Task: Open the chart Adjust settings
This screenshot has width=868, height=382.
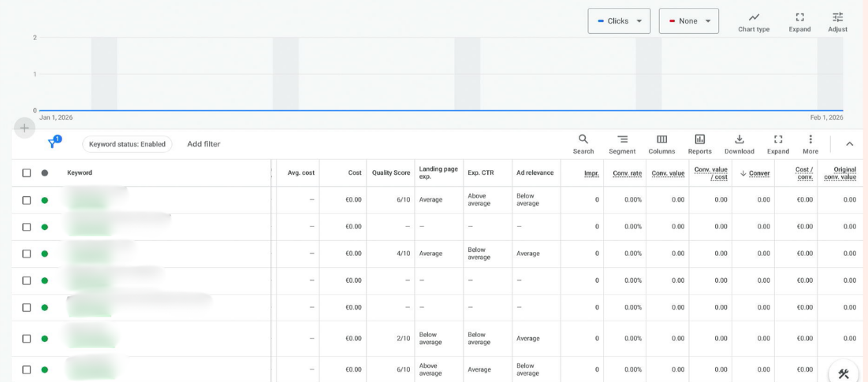Action: [x=837, y=23]
